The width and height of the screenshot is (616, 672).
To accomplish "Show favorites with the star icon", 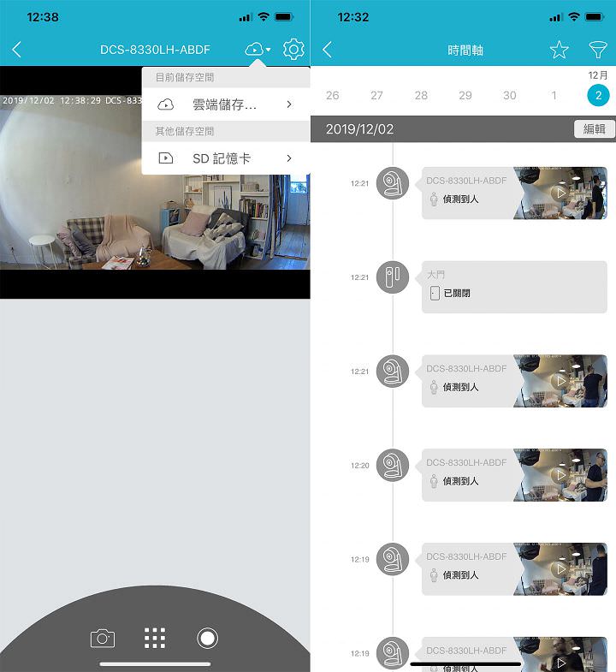I will click(x=559, y=50).
